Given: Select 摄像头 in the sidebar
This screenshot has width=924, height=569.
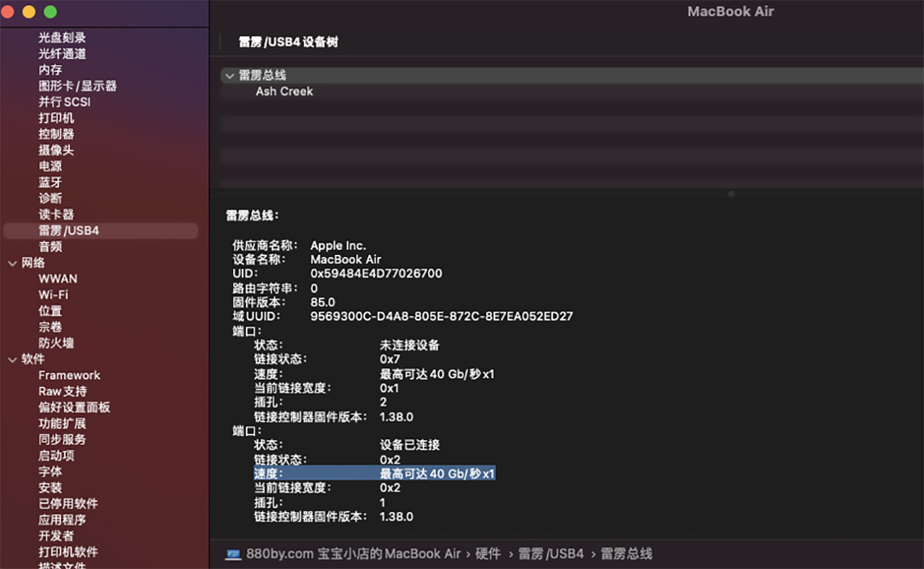Looking at the screenshot, I should [56, 150].
